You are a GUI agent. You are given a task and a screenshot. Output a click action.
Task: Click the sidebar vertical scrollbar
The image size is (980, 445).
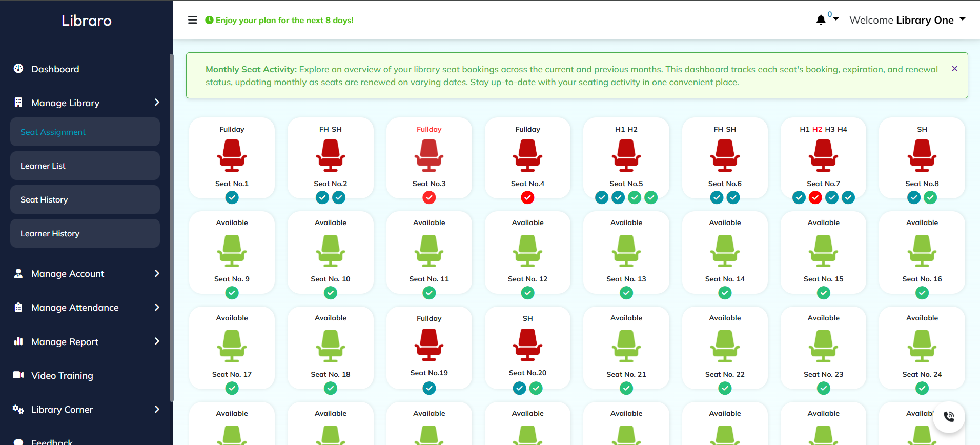(172, 228)
